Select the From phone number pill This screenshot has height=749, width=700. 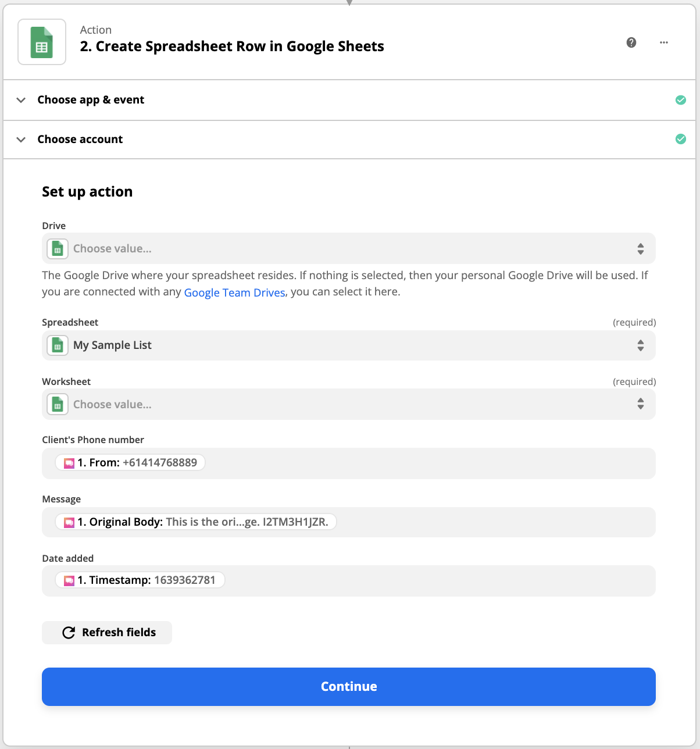pos(130,463)
